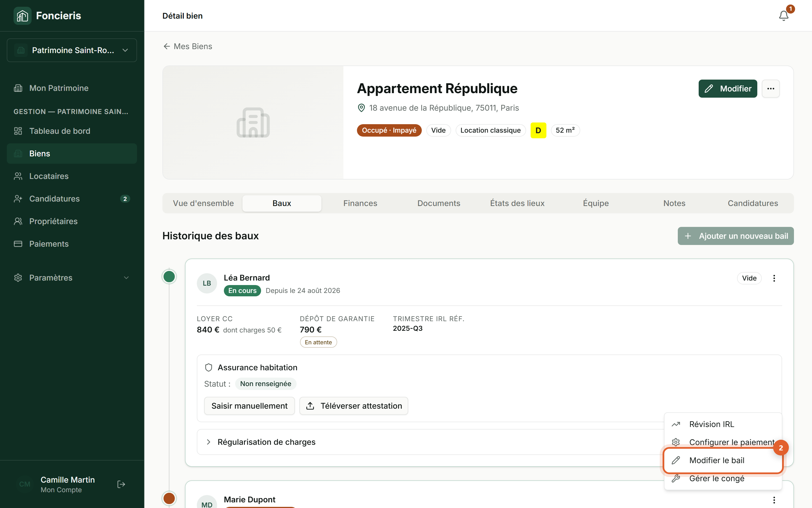This screenshot has width=812, height=508.
Task: Click the Non renseignée status badge
Action: 265,384
